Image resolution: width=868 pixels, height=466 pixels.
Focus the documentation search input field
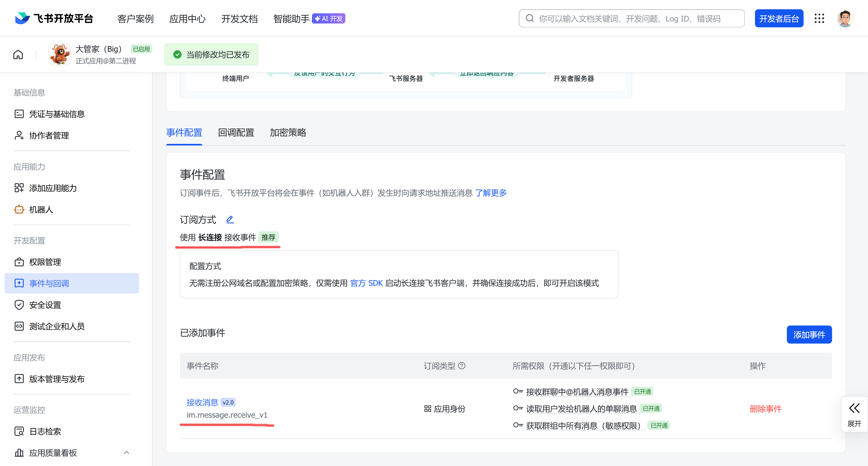[x=632, y=19]
